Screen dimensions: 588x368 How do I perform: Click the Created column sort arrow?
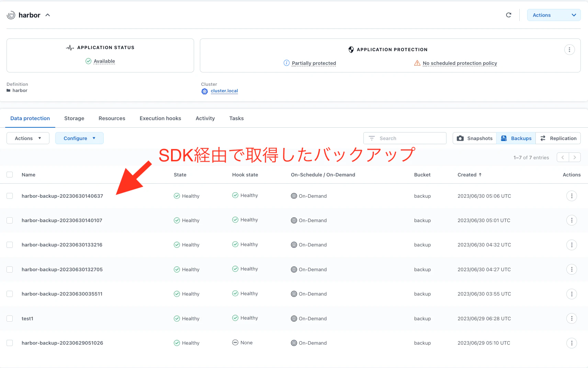point(480,175)
